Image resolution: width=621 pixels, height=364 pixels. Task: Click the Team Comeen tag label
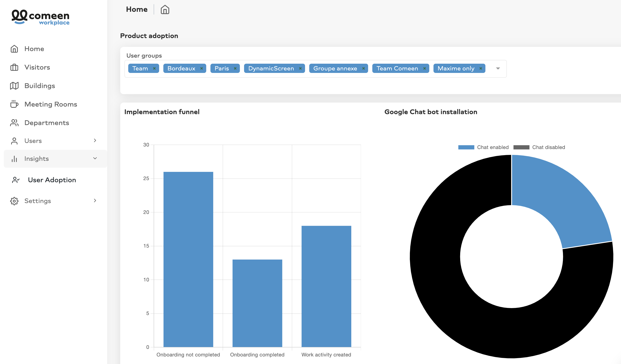click(x=397, y=69)
